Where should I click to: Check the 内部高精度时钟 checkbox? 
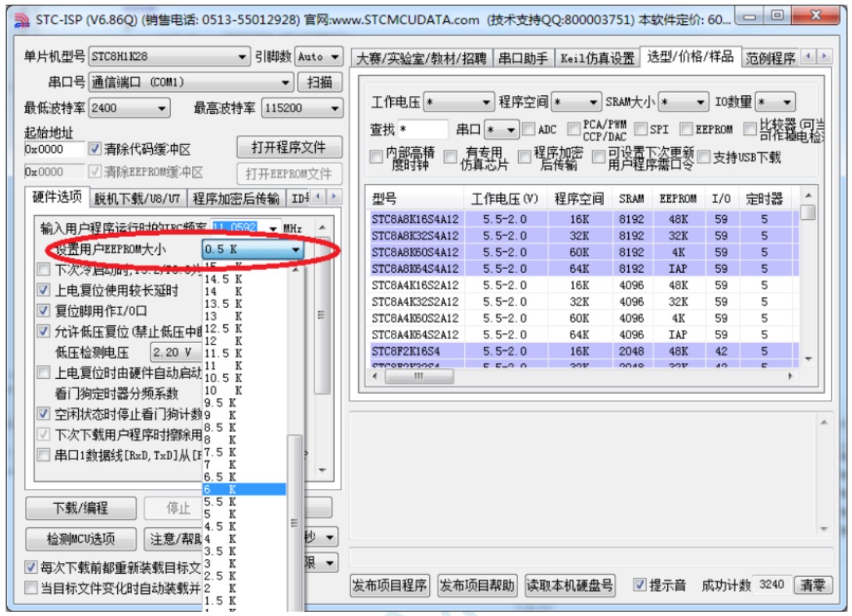tap(375, 158)
